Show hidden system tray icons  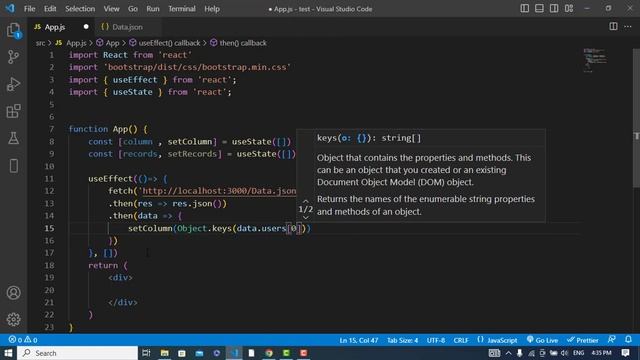(508, 353)
